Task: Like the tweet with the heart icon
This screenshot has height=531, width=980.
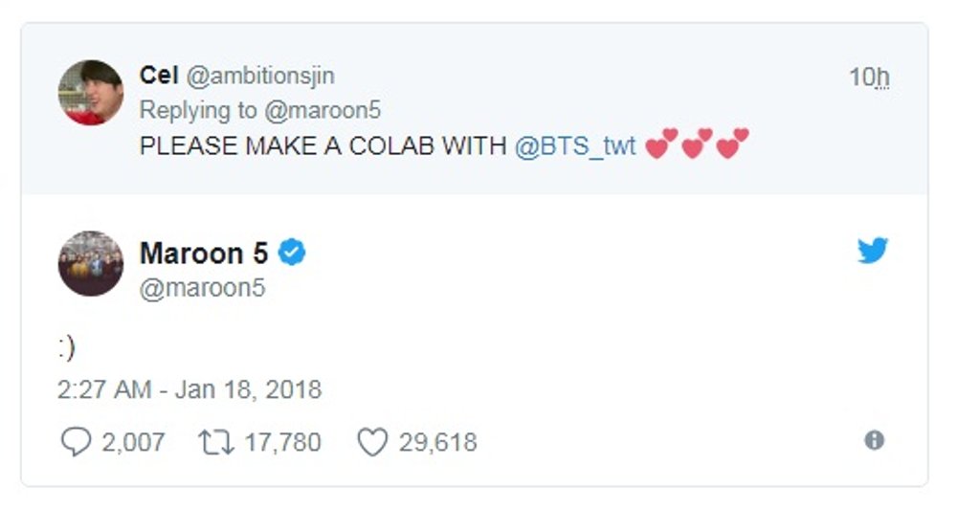Action: click(371, 442)
